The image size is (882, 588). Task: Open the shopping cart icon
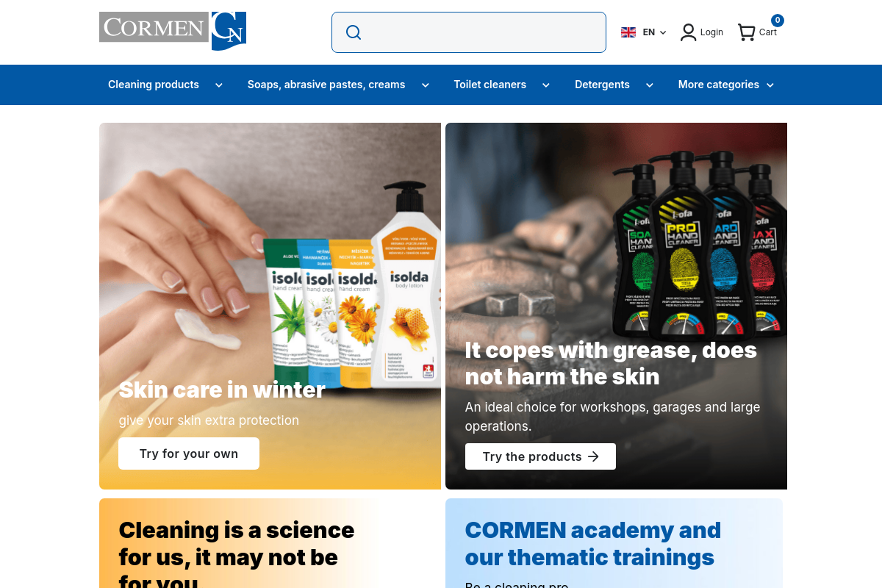pyautogui.click(x=746, y=32)
